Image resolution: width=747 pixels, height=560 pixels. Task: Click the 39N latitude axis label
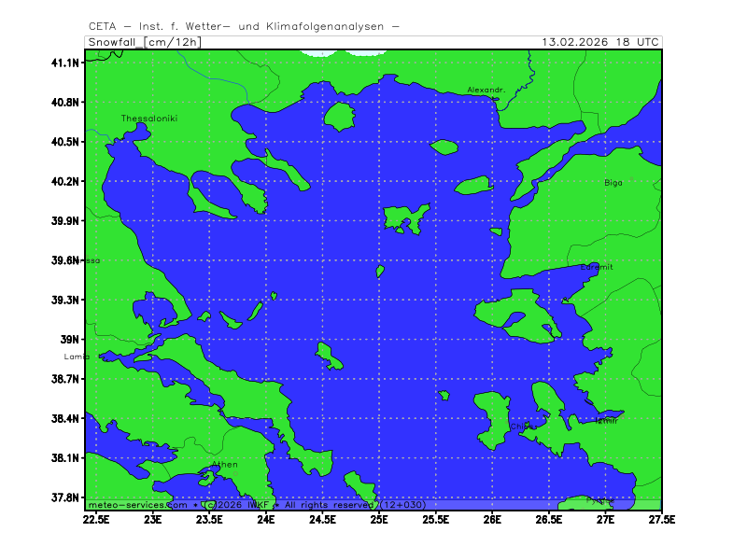tap(72, 340)
